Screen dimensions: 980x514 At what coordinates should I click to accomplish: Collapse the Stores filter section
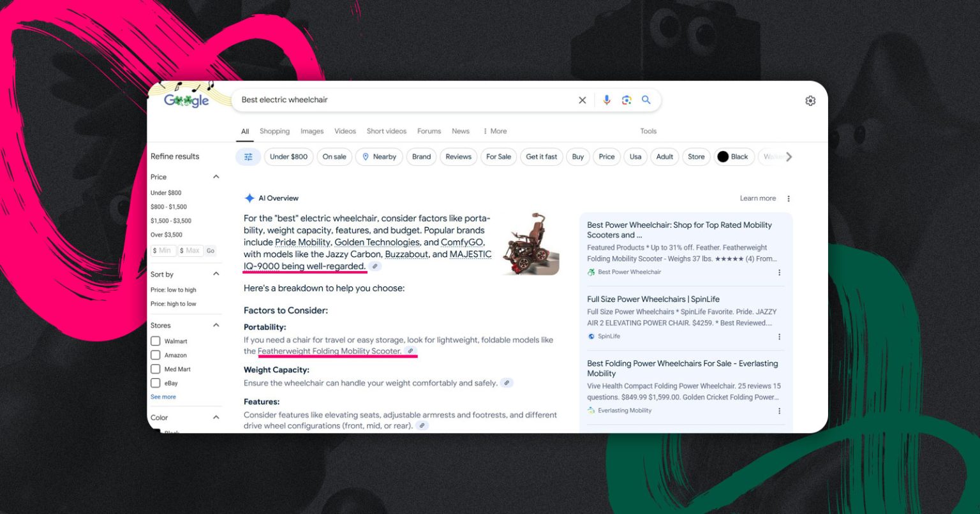click(x=216, y=325)
